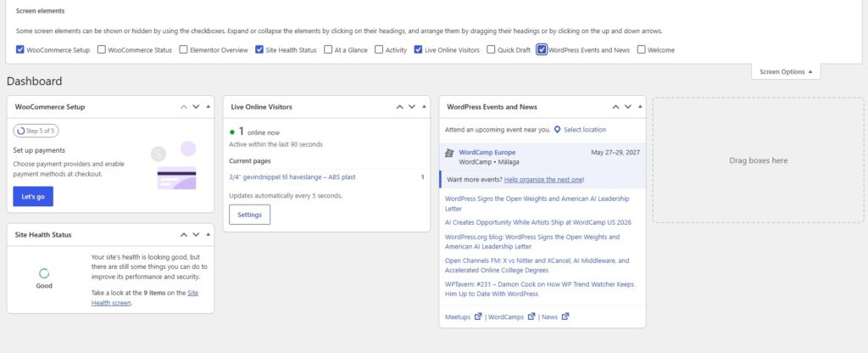This screenshot has width=868, height=353.
Task: Close the Screen Options tab
Action: [786, 71]
